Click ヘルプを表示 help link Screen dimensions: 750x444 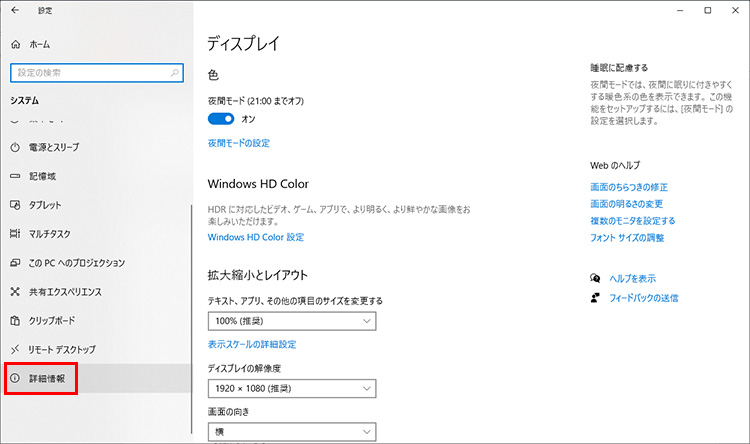pyautogui.click(x=632, y=278)
